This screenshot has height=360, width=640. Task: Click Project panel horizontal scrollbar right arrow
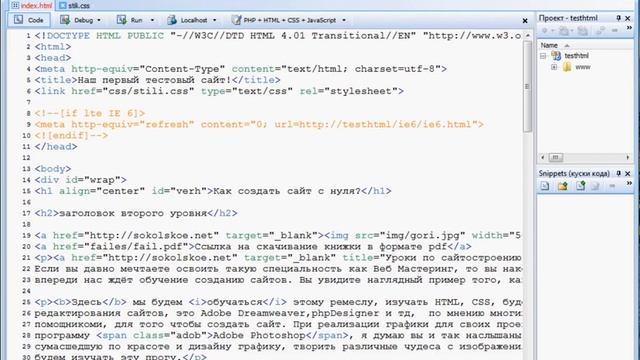(628, 157)
